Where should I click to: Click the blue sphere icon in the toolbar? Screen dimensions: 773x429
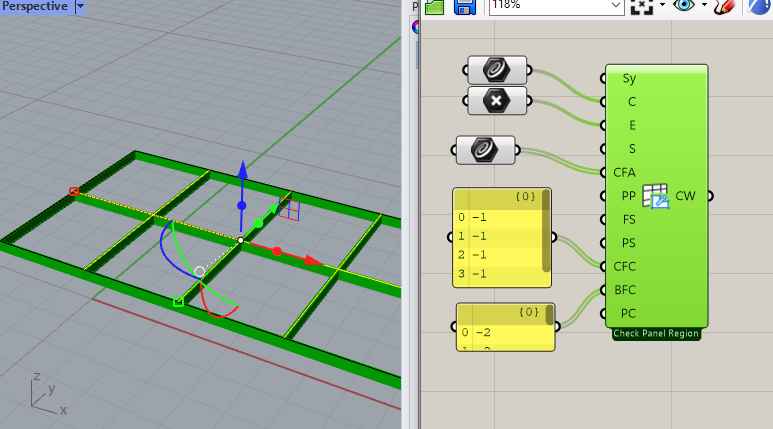(x=760, y=6)
